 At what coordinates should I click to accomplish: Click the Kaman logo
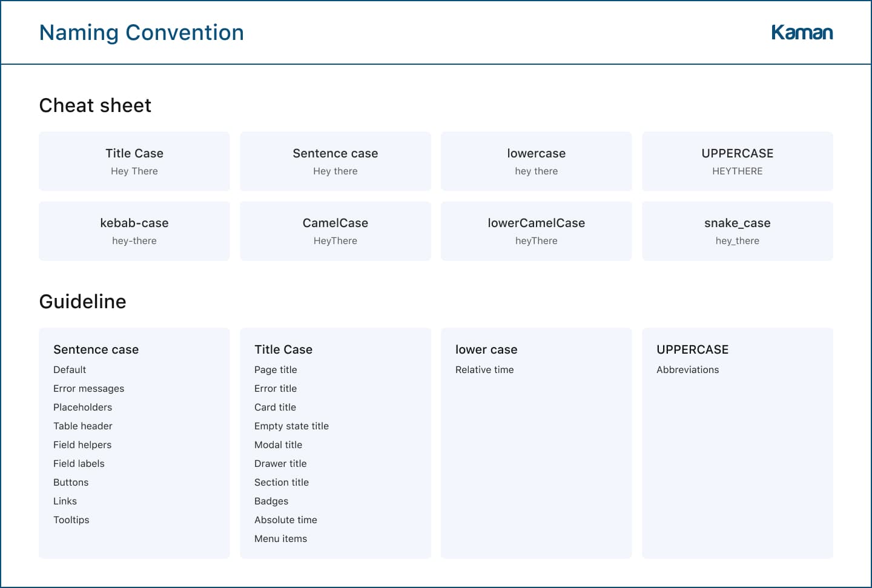(x=802, y=32)
